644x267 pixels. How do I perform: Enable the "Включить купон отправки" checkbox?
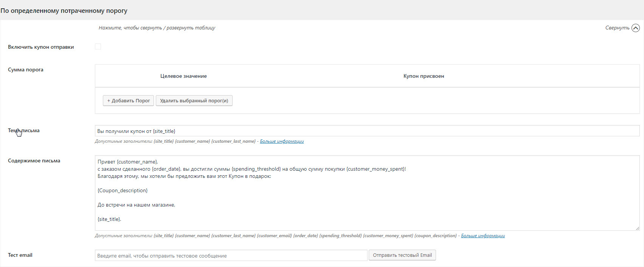click(98, 47)
